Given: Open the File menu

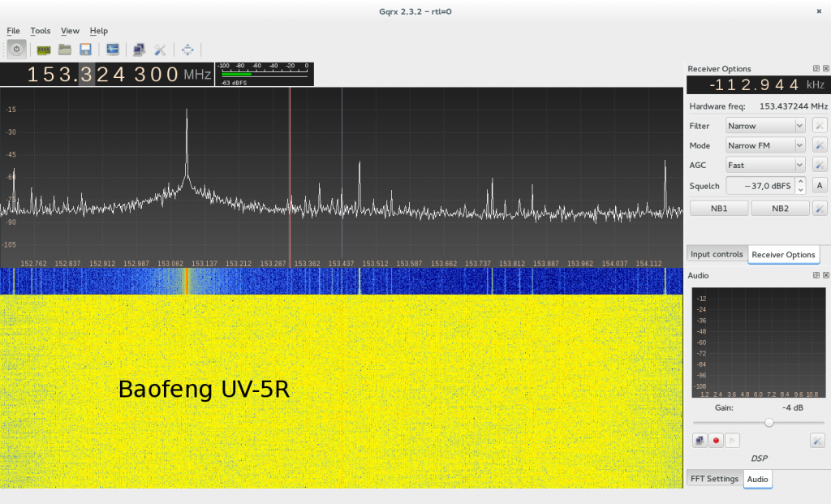Looking at the screenshot, I should pos(13,31).
